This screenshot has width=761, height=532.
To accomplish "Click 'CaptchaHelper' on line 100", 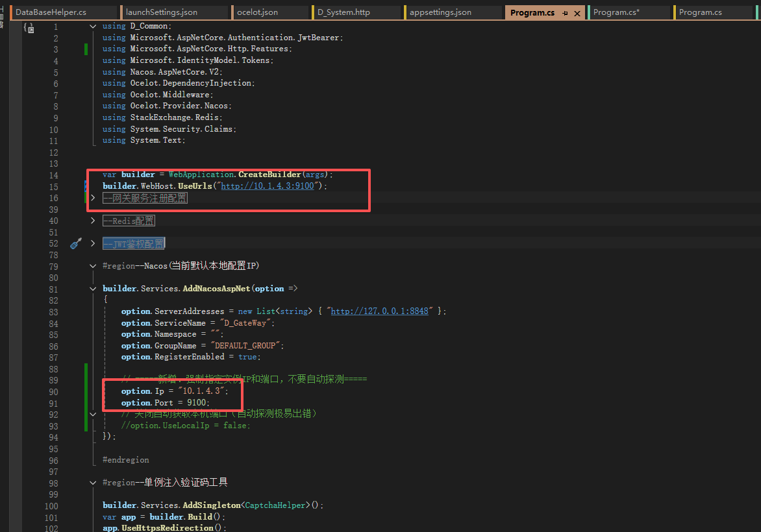I will coord(275,505).
